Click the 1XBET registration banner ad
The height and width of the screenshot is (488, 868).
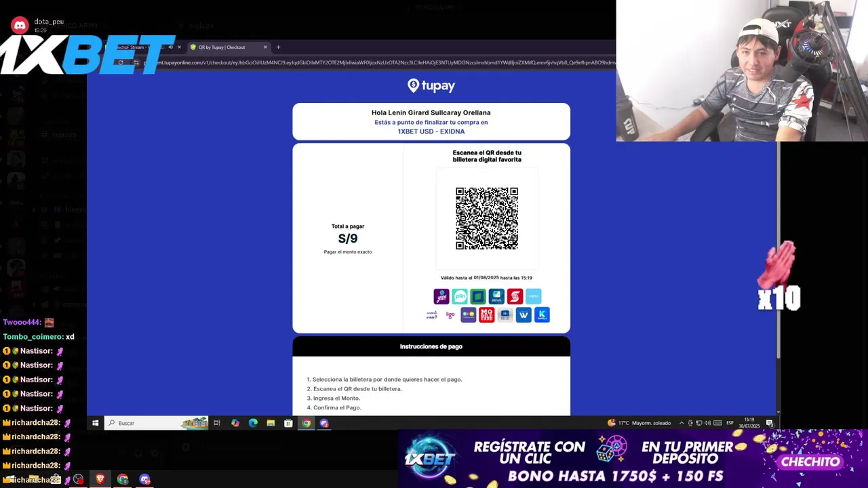[x=633, y=459]
